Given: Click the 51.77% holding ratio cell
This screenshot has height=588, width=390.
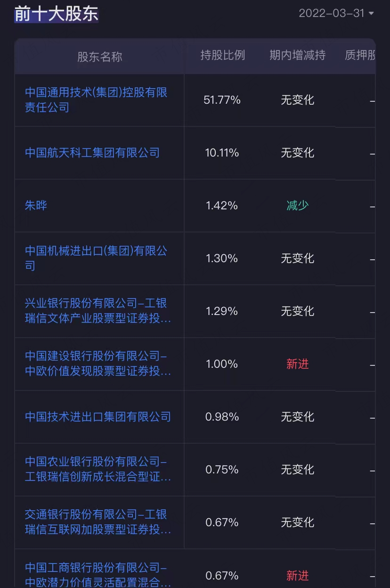Looking at the screenshot, I should point(222,100).
